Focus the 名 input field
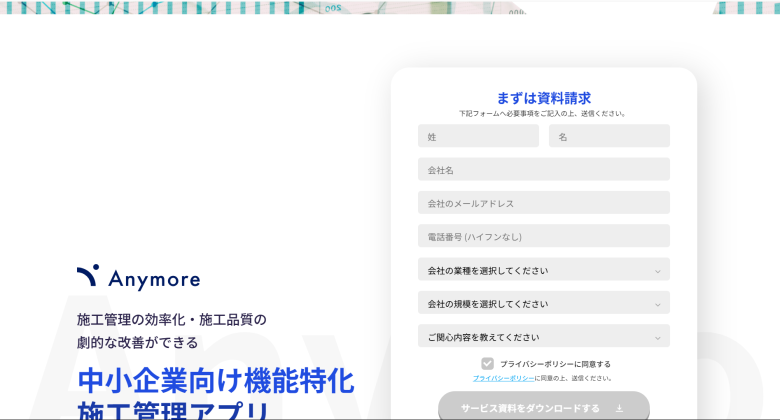This screenshot has height=420, width=780. click(609, 136)
